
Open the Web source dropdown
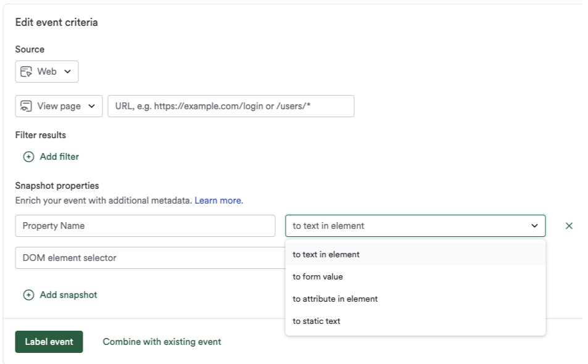click(x=46, y=72)
